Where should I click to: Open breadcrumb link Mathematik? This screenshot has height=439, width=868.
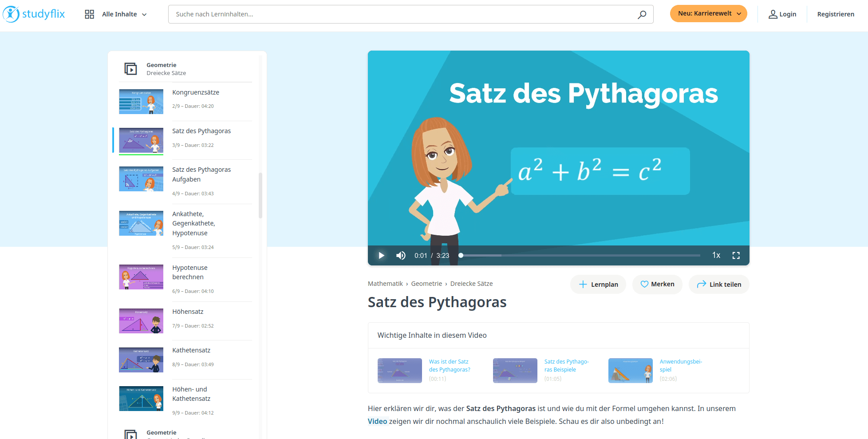pos(385,283)
